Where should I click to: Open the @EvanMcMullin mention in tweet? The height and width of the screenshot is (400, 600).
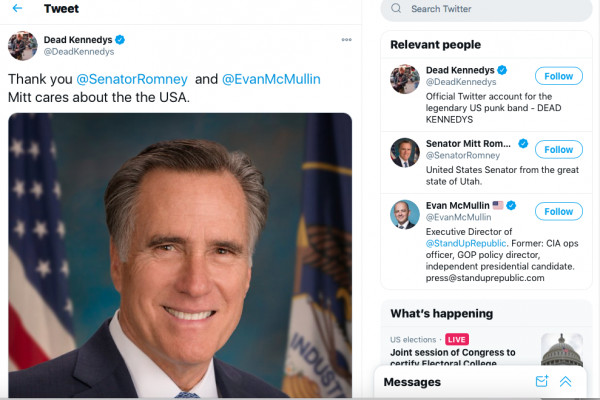[x=271, y=79]
